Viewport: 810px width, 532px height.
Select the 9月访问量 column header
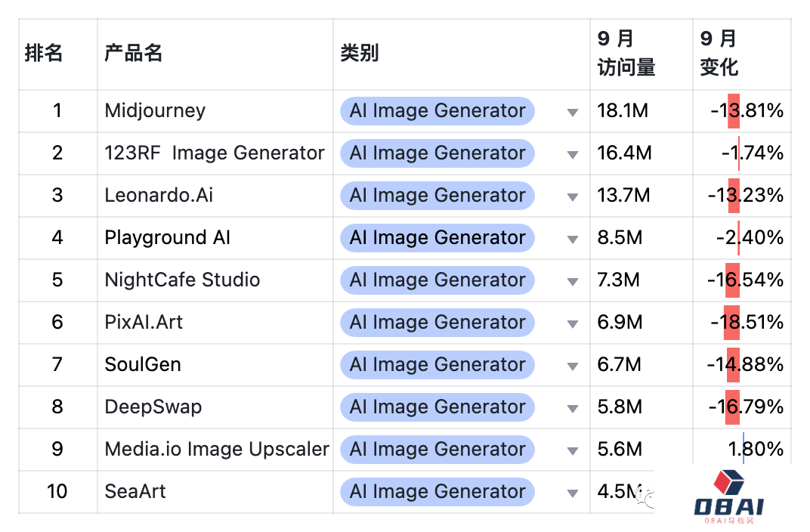642,54
